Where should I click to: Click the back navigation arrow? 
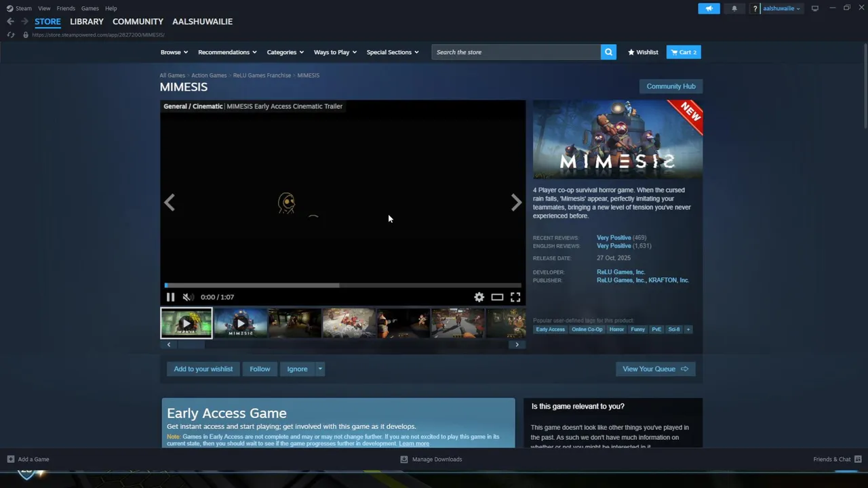point(10,22)
